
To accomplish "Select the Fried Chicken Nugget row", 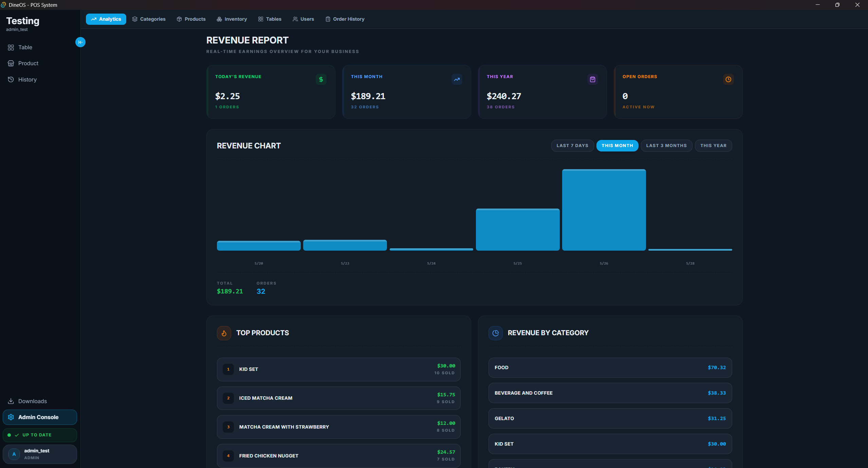I will [339, 456].
